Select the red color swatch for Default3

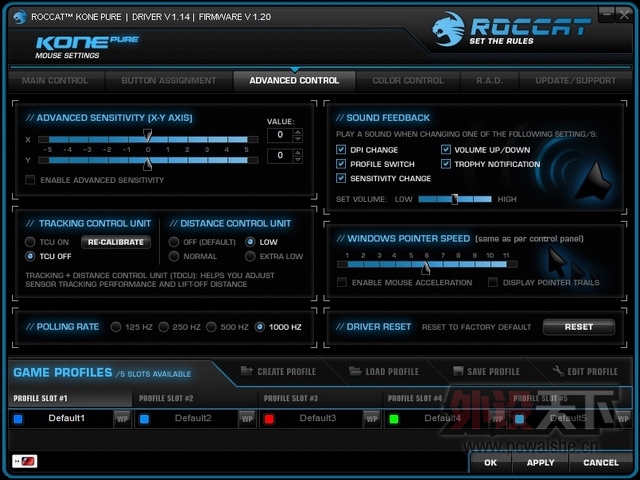[x=269, y=419]
